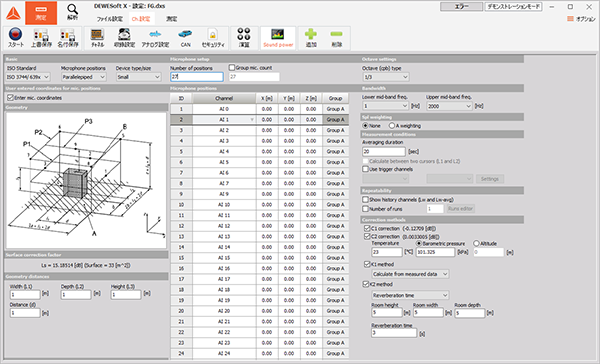Open the K2 Reverberation time dropdown

[x=410, y=295]
